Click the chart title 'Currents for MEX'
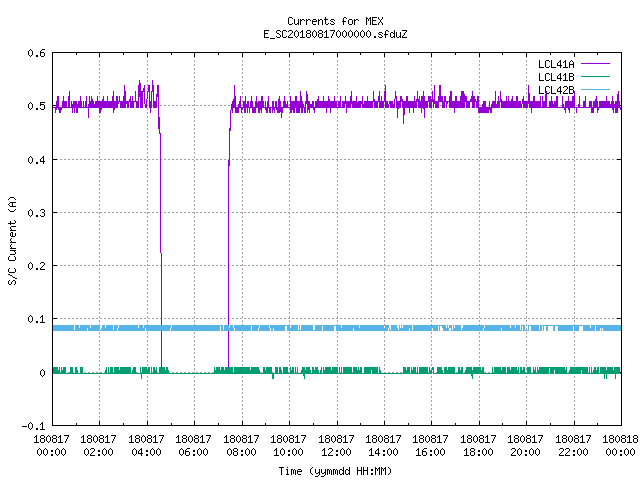Viewport: 640px width, 480px height. (x=335, y=21)
